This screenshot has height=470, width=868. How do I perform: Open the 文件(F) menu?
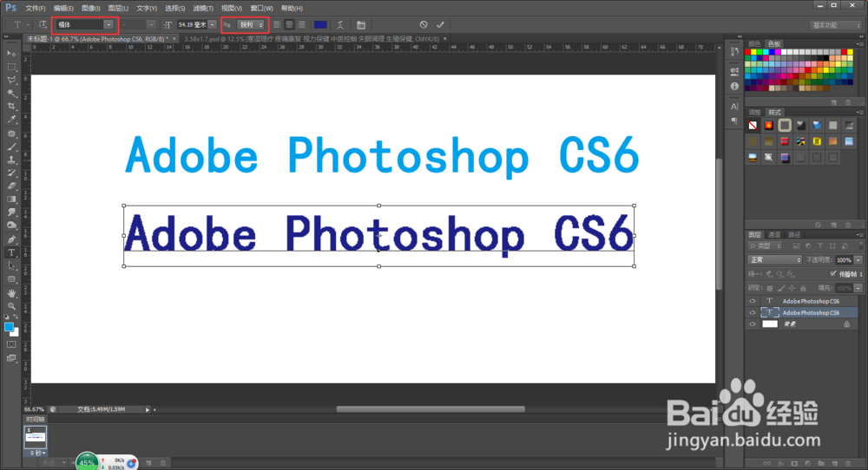click(36, 9)
